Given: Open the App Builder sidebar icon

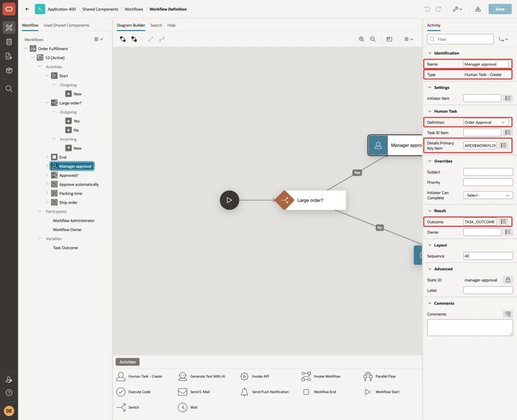Looking at the screenshot, I should [9, 27].
